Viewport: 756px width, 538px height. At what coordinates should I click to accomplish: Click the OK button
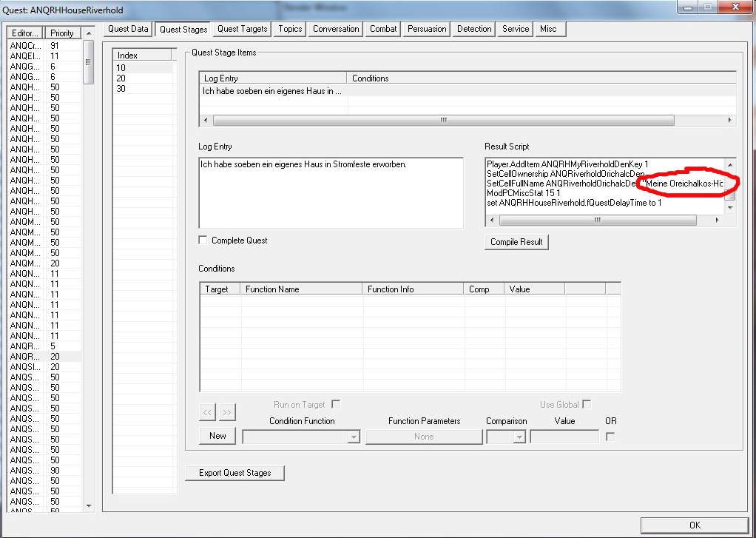tap(694, 525)
